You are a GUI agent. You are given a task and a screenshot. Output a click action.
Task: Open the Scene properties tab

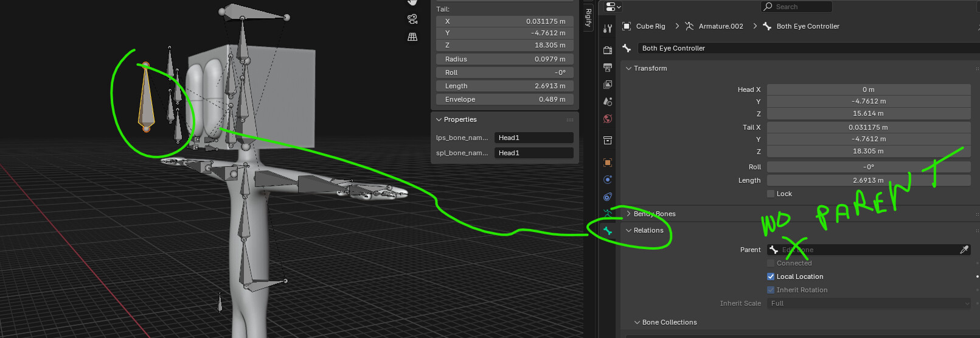(x=607, y=102)
